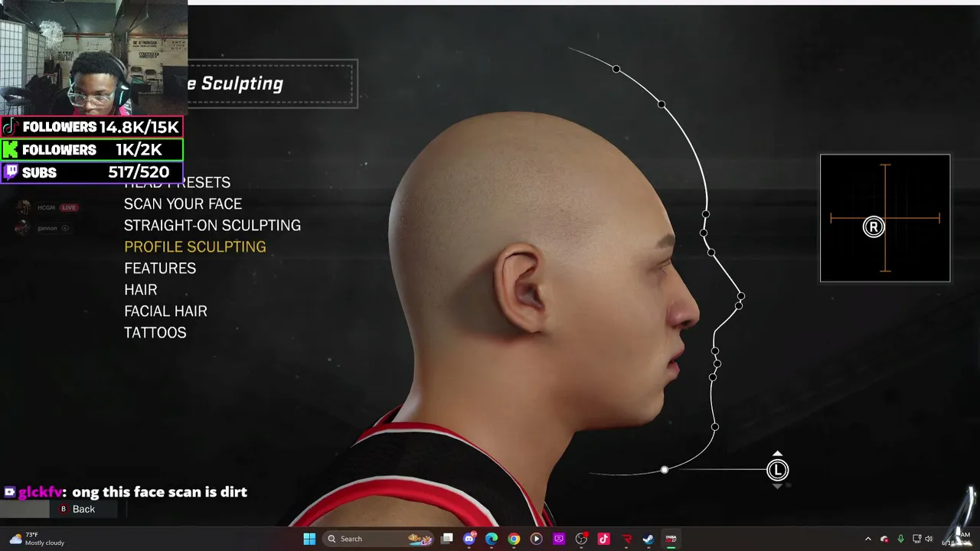The width and height of the screenshot is (980, 551).
Task: Click the Twitch logo in subs overlay
Action: pyautogui.click(x=11, y=172)
